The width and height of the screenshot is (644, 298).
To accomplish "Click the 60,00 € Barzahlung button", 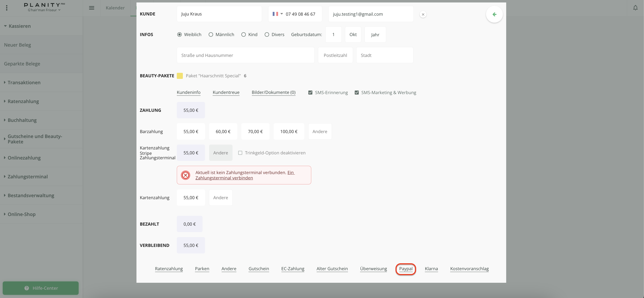I will [x=223, y=132].
